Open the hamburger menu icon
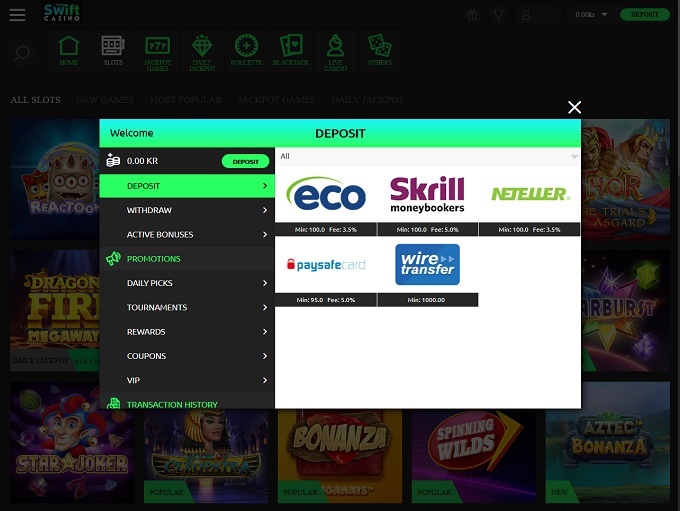680x511 pixels. tap(17, 15)
